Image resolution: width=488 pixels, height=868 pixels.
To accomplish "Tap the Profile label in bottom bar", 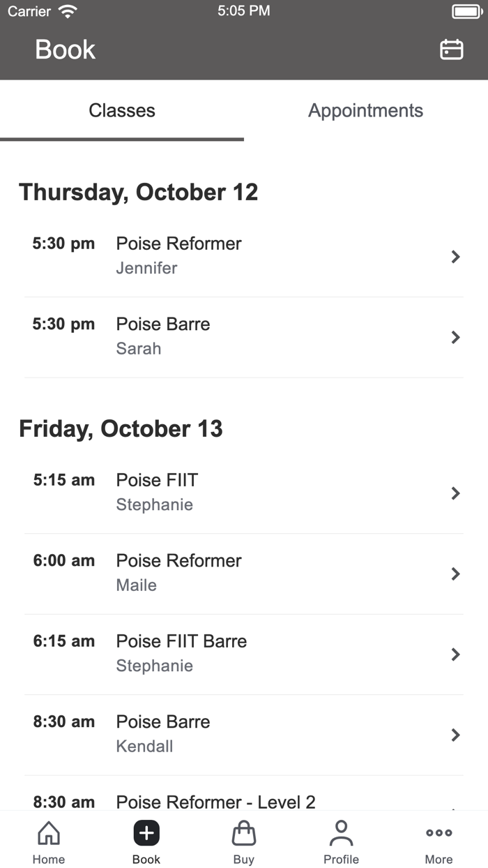I will (341, 860).
